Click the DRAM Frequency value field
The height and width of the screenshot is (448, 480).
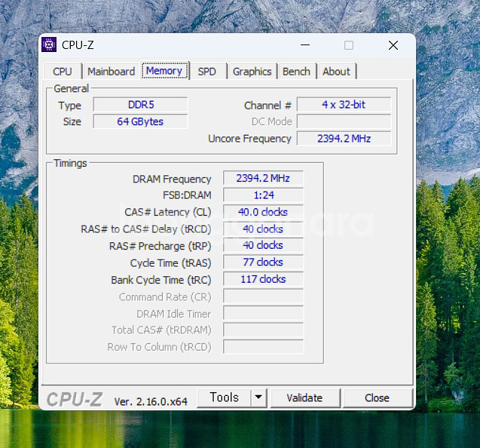tap(263, 179)
